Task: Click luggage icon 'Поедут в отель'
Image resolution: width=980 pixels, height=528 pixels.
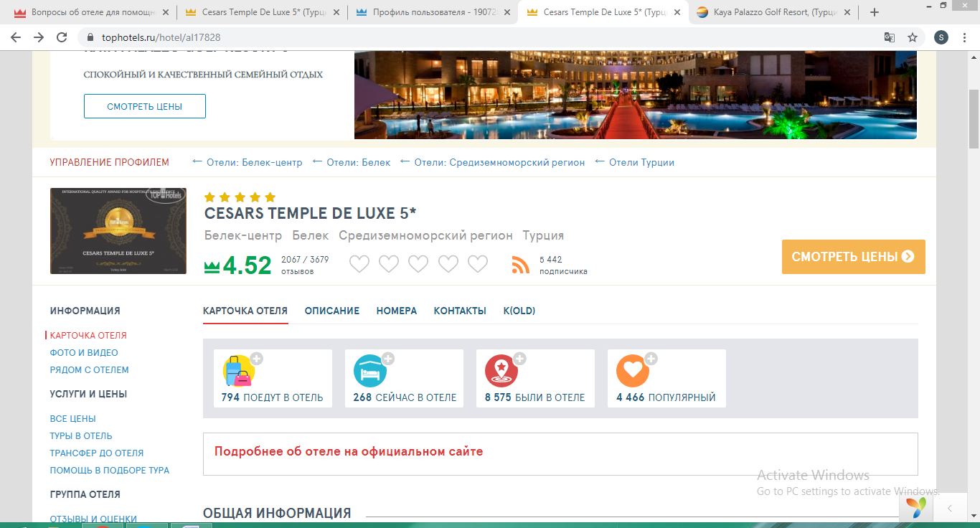Action: 238,371
